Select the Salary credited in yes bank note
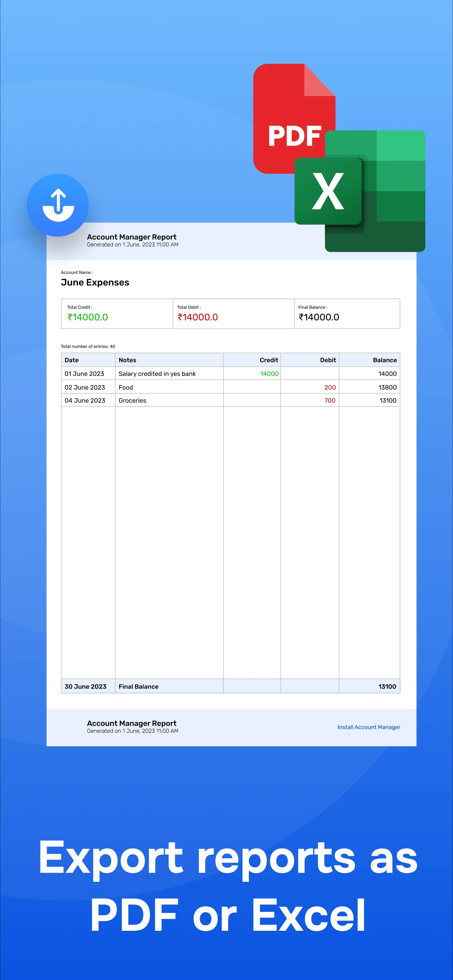453x980 pixels. coord(157,374)
